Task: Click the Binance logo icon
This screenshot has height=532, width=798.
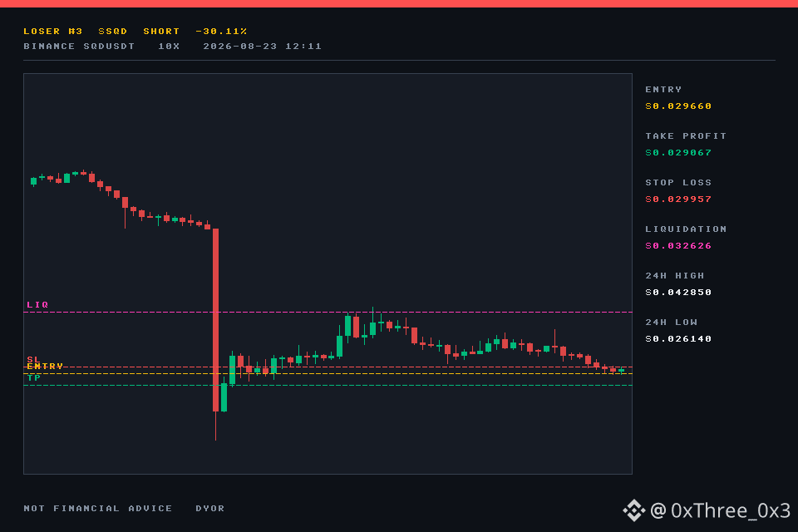Action: (x=634, y=510)
